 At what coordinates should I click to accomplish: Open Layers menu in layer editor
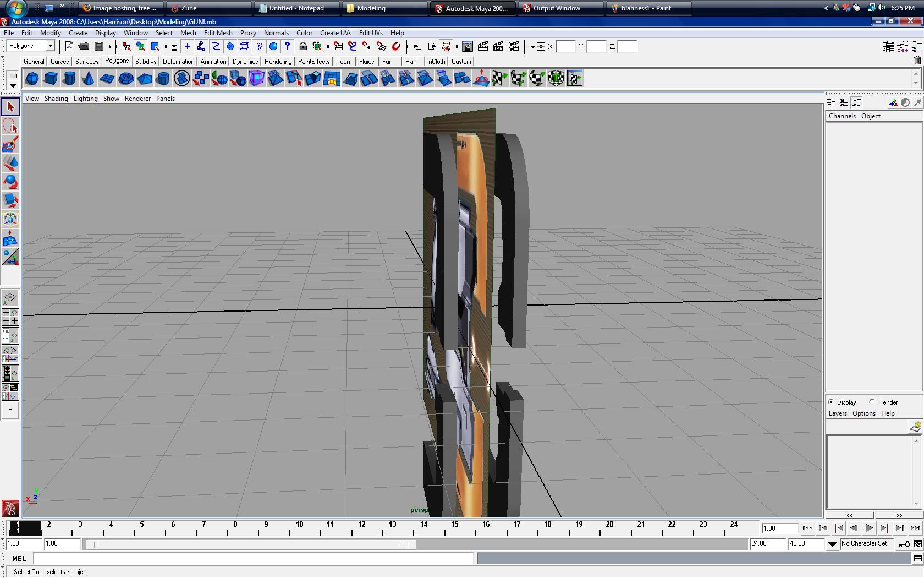coord(838,413)
